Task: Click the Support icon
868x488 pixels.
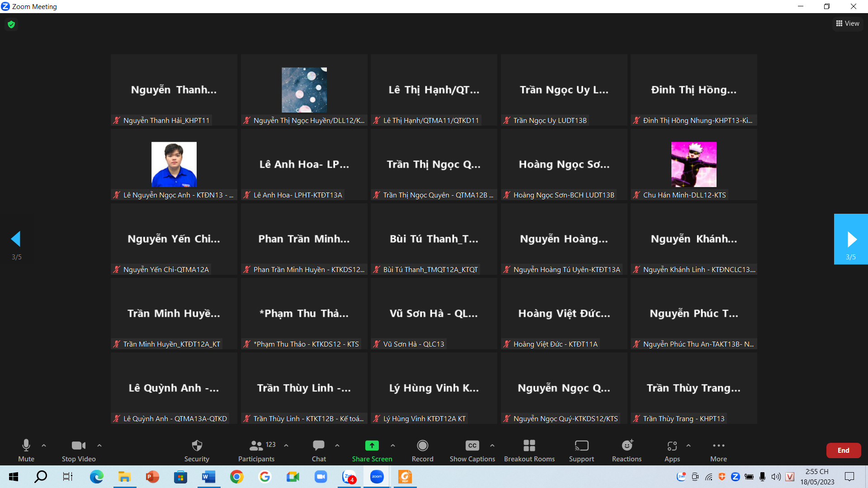Action: point(581,450)
